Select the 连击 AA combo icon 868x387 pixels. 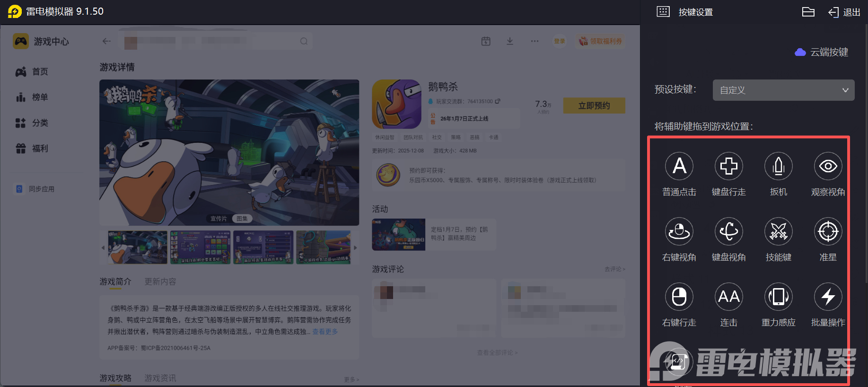click(x=729, y=297)
